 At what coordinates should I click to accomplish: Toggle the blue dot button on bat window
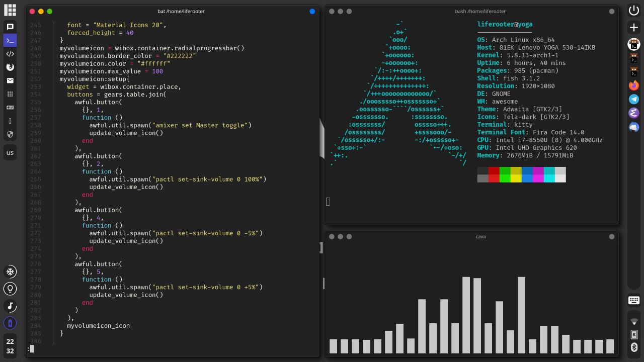click(x=312, y=11)
